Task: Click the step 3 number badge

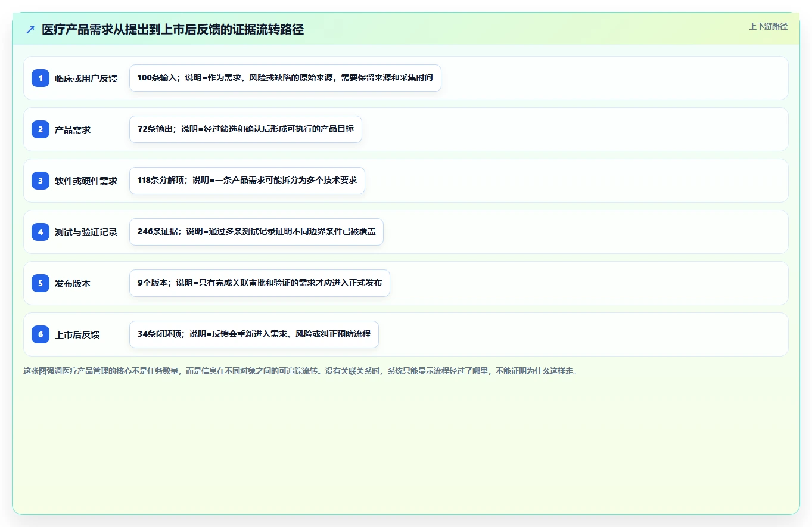Action: [x=41, y=181]
